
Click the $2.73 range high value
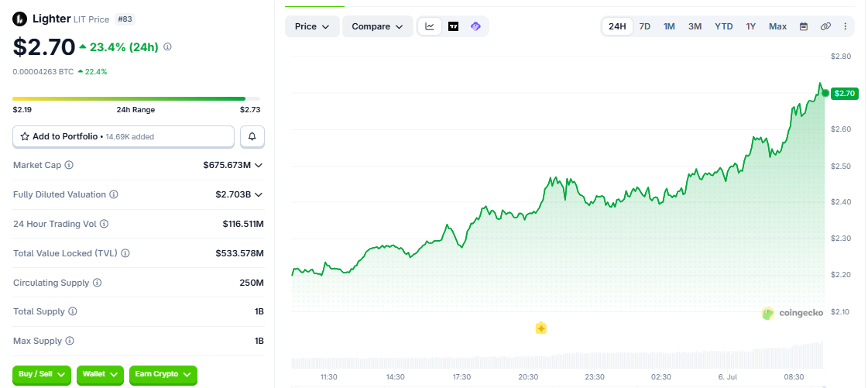[x=250, y=110]
